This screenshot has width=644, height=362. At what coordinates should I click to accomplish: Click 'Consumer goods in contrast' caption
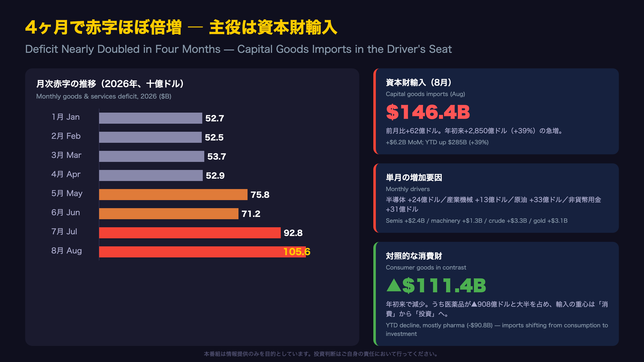426,267
